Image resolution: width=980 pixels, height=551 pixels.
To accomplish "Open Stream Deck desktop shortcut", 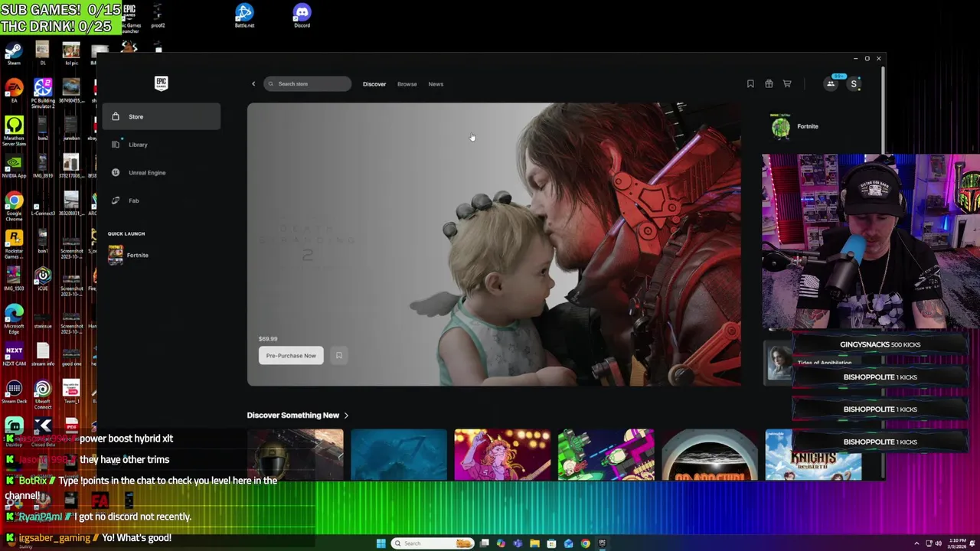I will click(14, 392).
